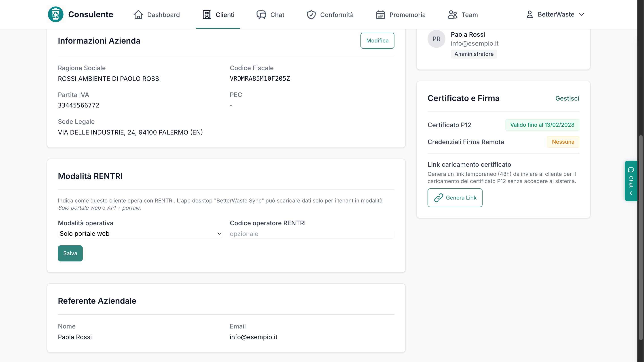The image size is (644, 362).
Task: Click the Credenziali Firma Remota label
Action: coord(466,142)
